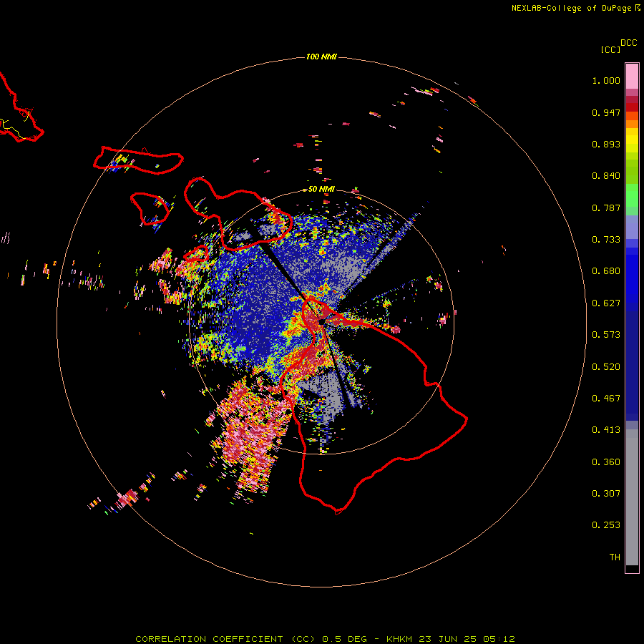The image size is (644, 644).
Task: Click the 50 NMI range ring label
Action: pos(321,189)
